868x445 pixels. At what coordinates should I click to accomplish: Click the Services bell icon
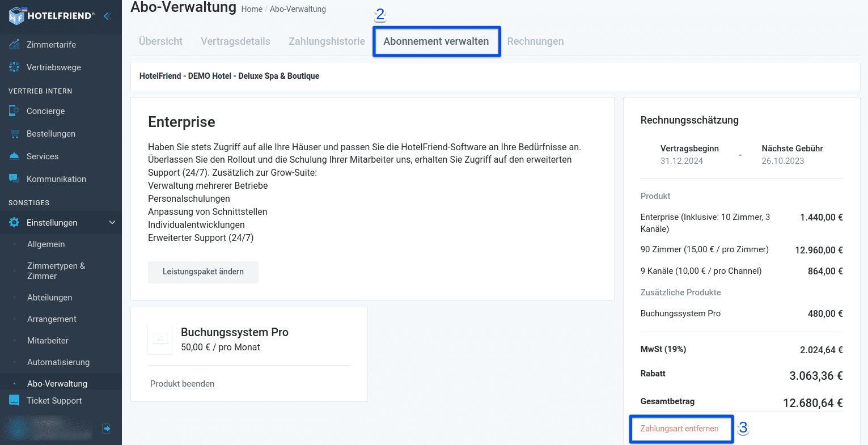[x=14, y=156]
